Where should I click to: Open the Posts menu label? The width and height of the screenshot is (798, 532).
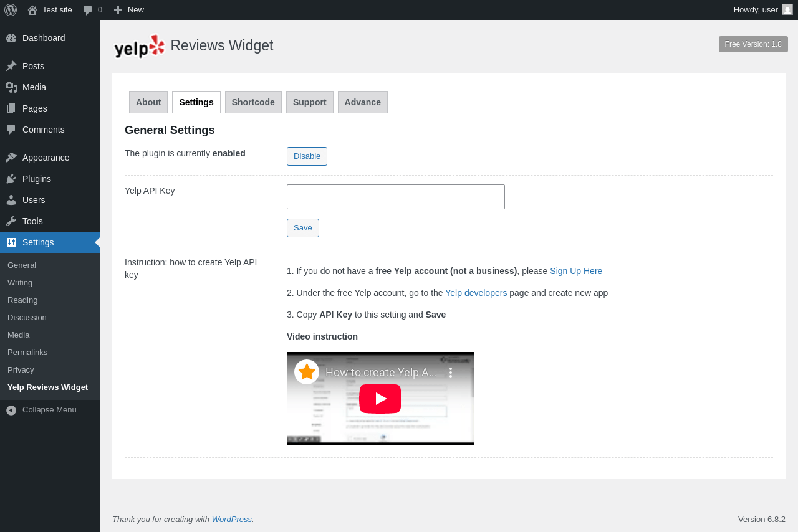(x=33, y=66)
